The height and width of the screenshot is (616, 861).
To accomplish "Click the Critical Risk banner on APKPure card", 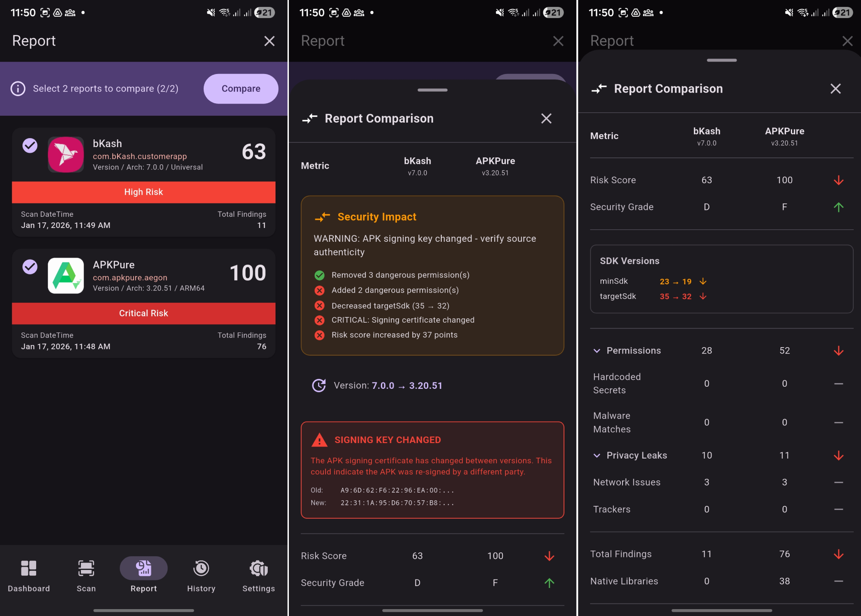I will click(144, 314).
